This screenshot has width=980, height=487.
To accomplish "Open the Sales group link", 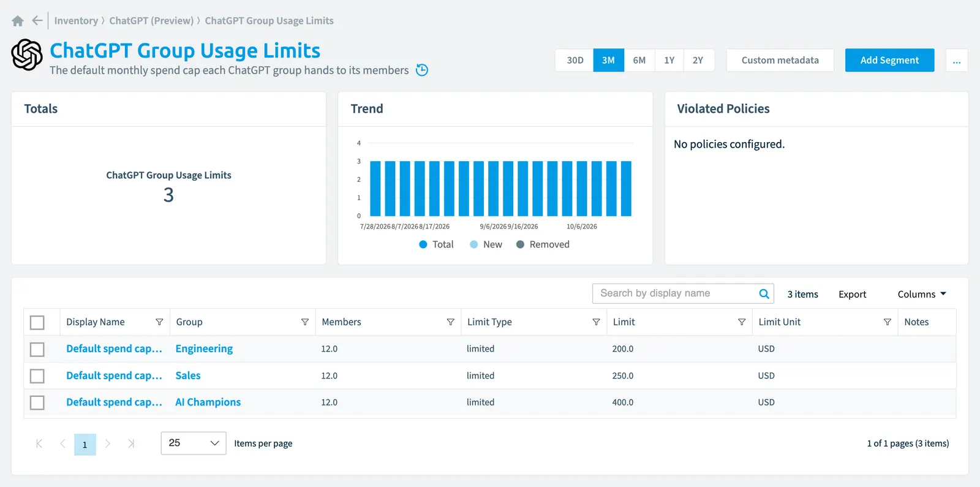I will (x=187, y=376).
